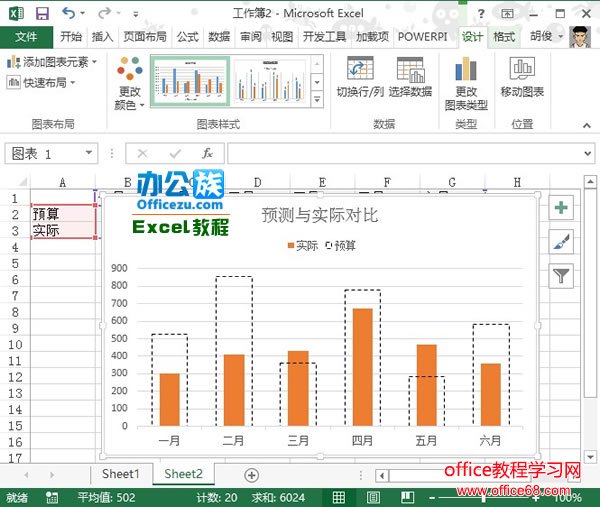
Task: Expand the formula bar
Action: click(588, 153)
